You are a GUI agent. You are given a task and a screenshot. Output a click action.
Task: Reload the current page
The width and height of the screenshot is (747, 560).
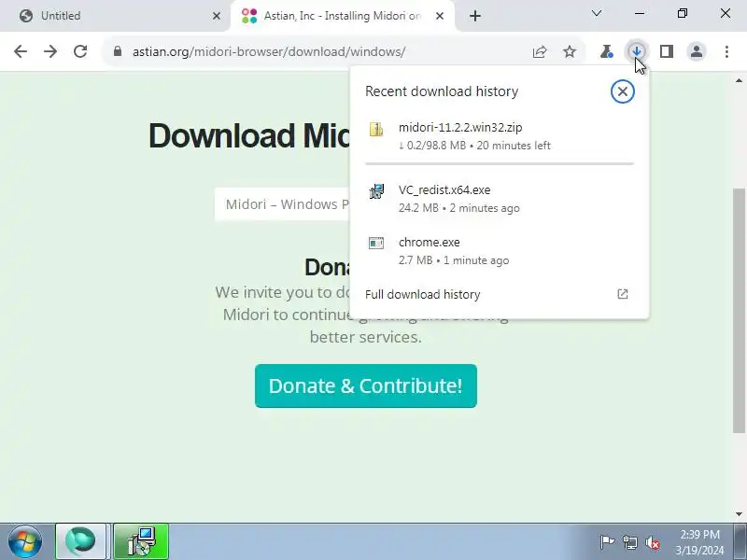pos(80,51)
